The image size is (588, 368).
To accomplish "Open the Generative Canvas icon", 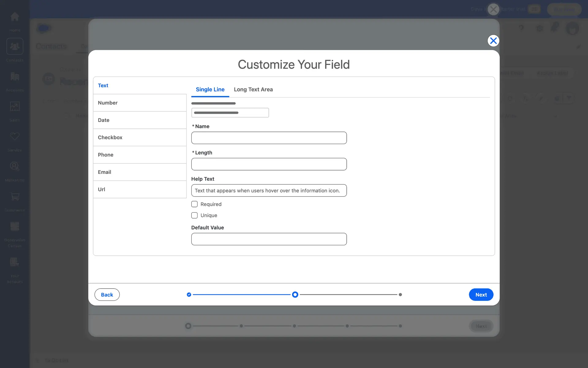I will (15, 227).
